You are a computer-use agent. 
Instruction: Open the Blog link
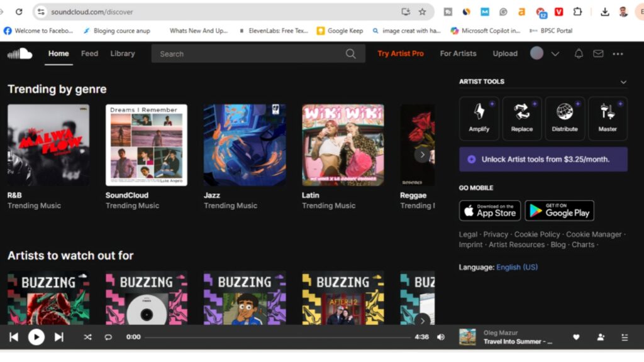click(558, 244)
